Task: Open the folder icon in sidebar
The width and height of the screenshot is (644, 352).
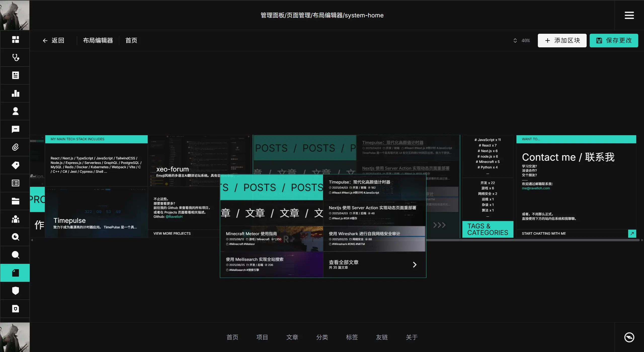Action: pos(15,201)
